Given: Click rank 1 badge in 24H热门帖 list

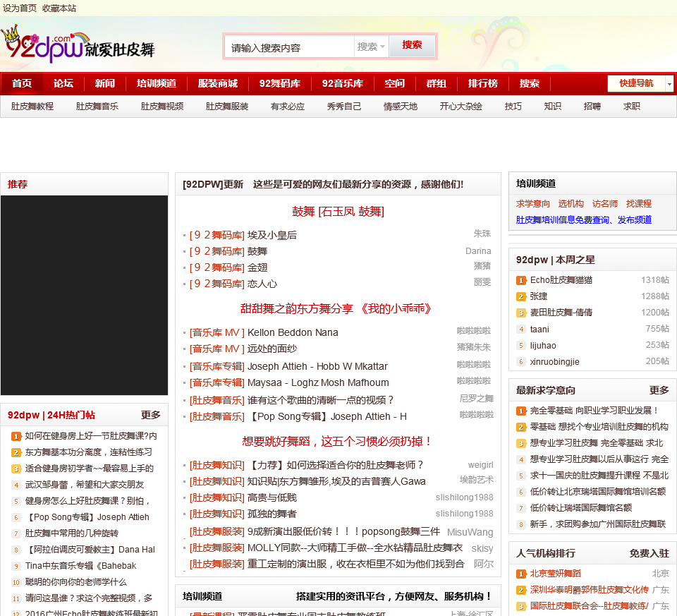Looking at the screenshot, I should [x=16, y=436].
